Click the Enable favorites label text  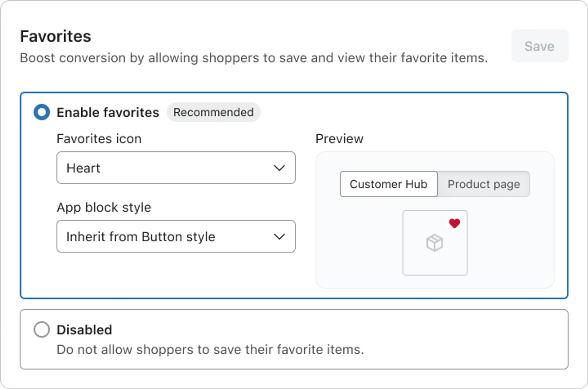click(x=108, y=112)
